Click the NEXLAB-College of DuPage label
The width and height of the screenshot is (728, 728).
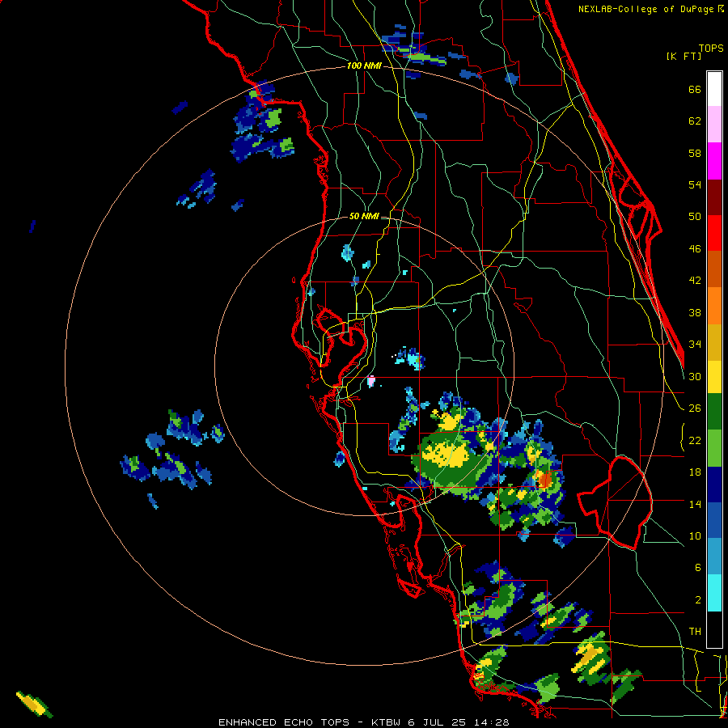tap(646, 9)
